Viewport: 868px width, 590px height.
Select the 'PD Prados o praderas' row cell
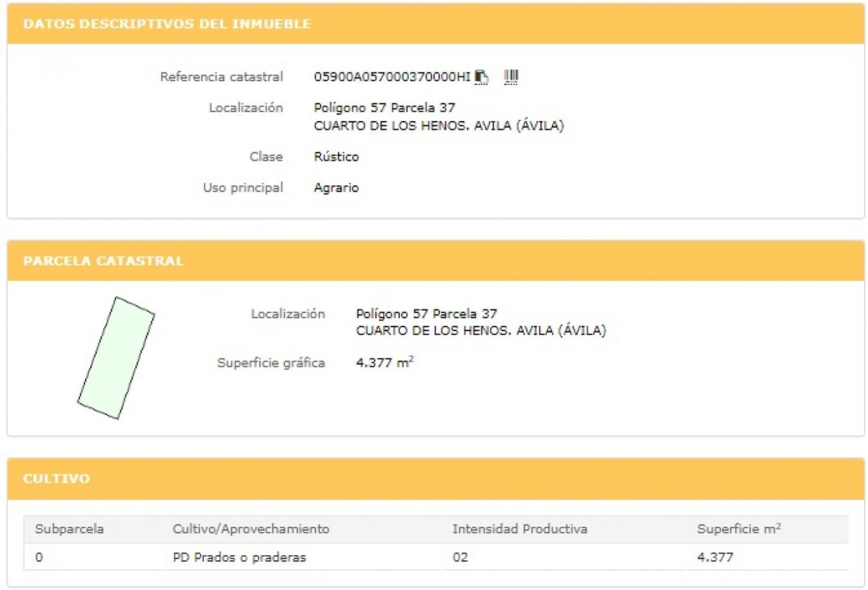pos(239,557)
